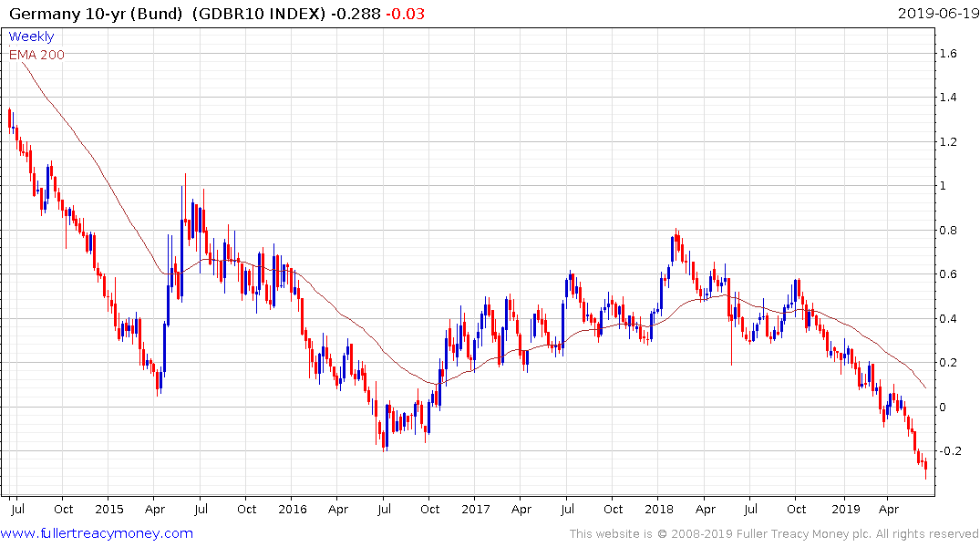Click the 'EMA 200' indicator label

[36, 55]
